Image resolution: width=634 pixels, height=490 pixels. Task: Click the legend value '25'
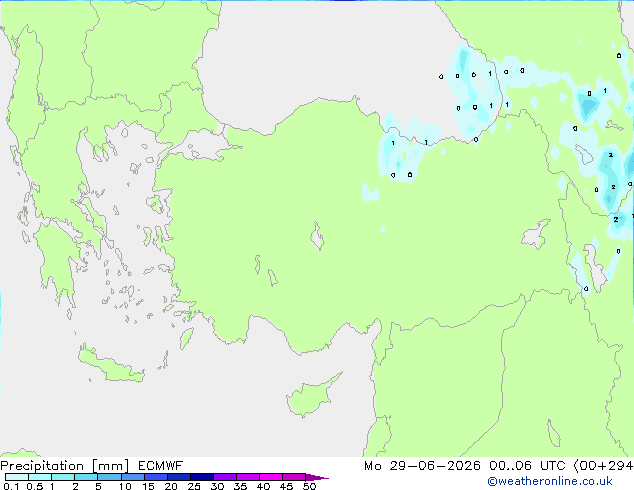point(194,486)
